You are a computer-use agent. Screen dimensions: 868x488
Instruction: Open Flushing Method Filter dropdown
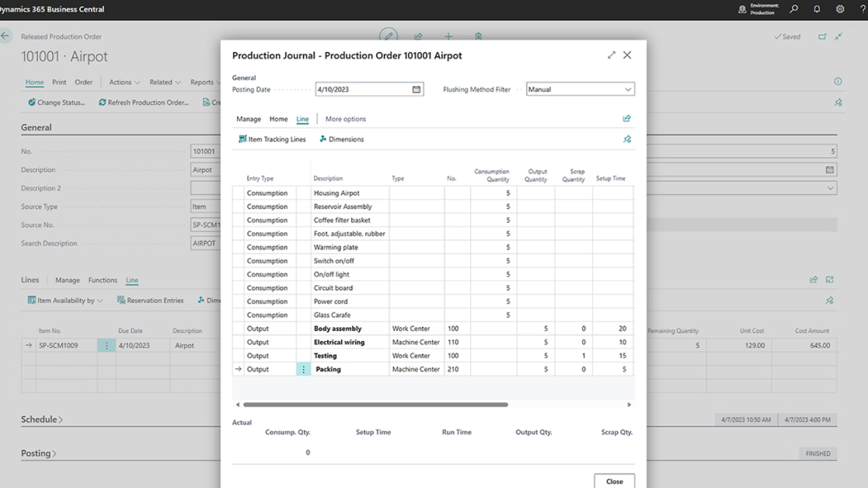(x=628, y=89)
